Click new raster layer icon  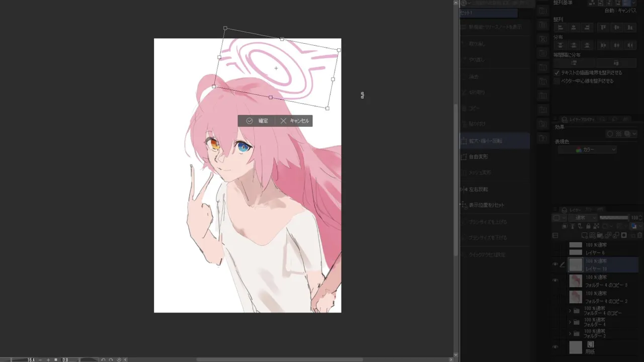(x=584, y=235)
